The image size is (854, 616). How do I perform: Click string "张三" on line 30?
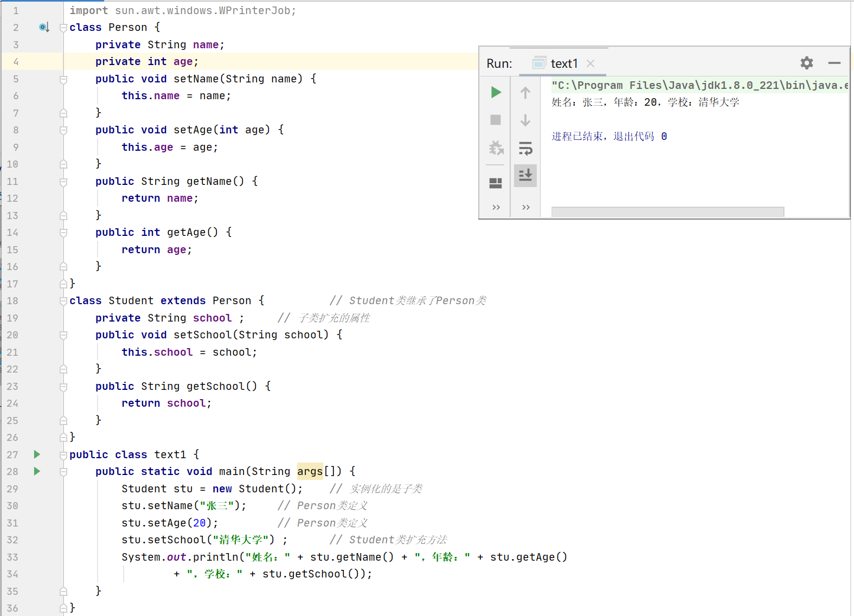point(217,505)
